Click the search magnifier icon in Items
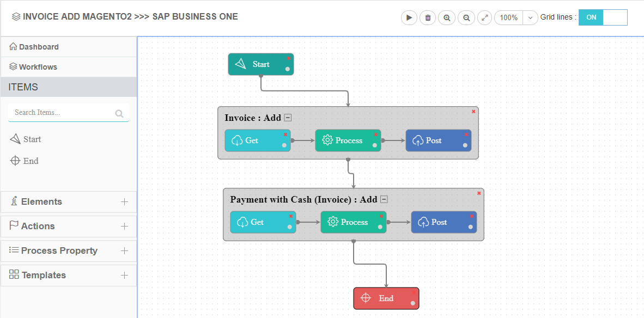This screenshot has height=318, width=644. point(119,114)
